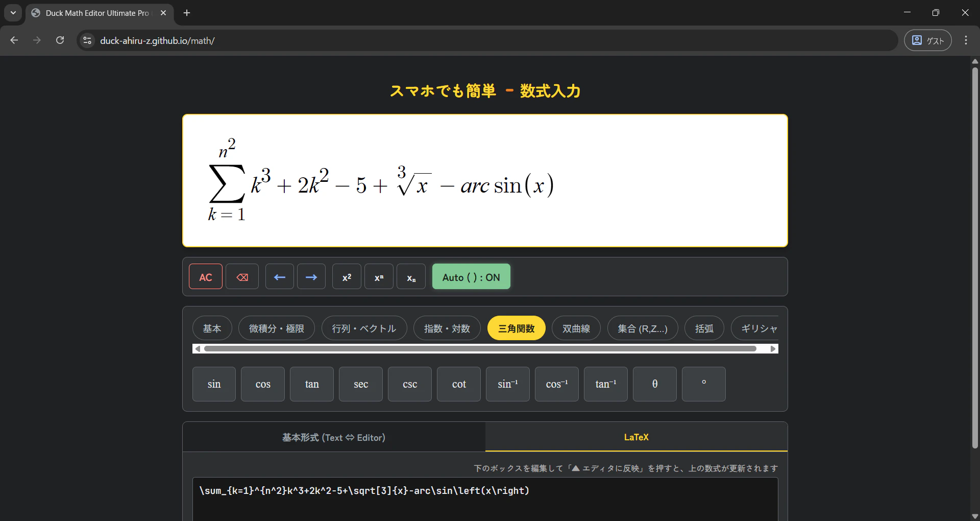
Task: Switch to 微積分・極限 category
Action: (277, 328)
